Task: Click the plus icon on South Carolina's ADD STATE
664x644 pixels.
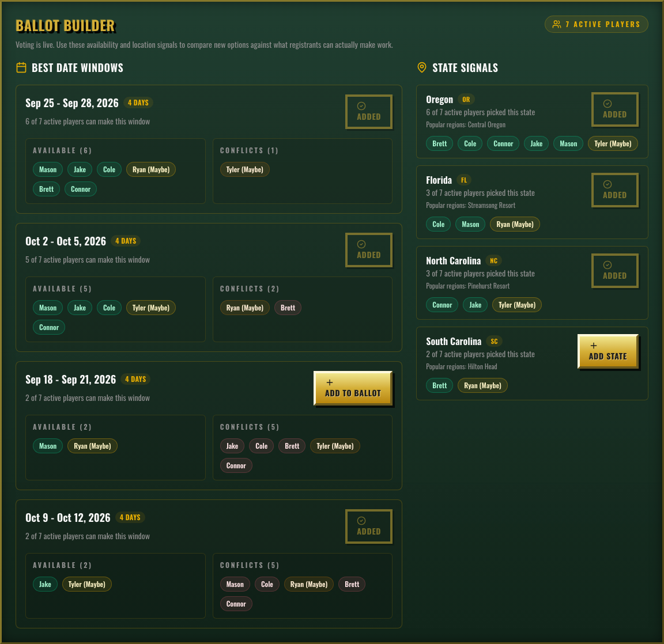Action: tap(594, 346)
